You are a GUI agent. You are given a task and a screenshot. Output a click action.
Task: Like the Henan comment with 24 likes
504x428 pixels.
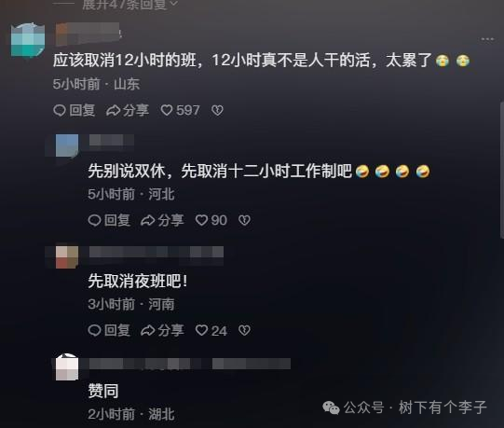tap(211, 330)
